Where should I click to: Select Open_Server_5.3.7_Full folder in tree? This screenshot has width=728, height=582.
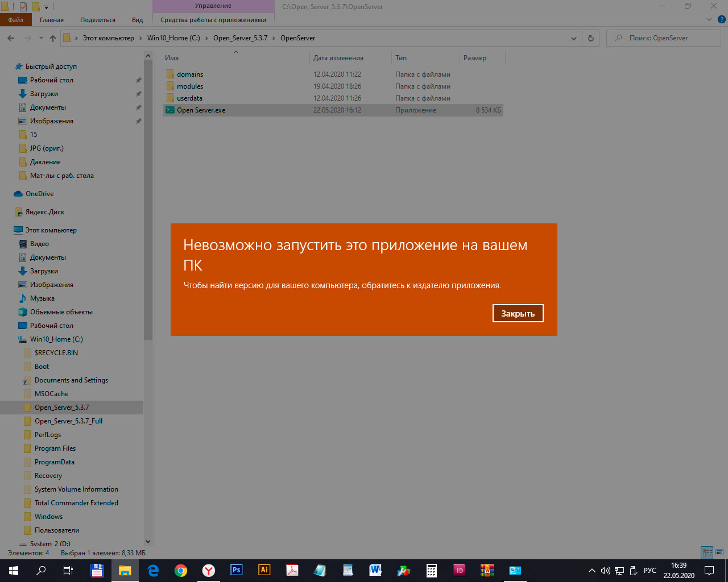pos(68,421)
